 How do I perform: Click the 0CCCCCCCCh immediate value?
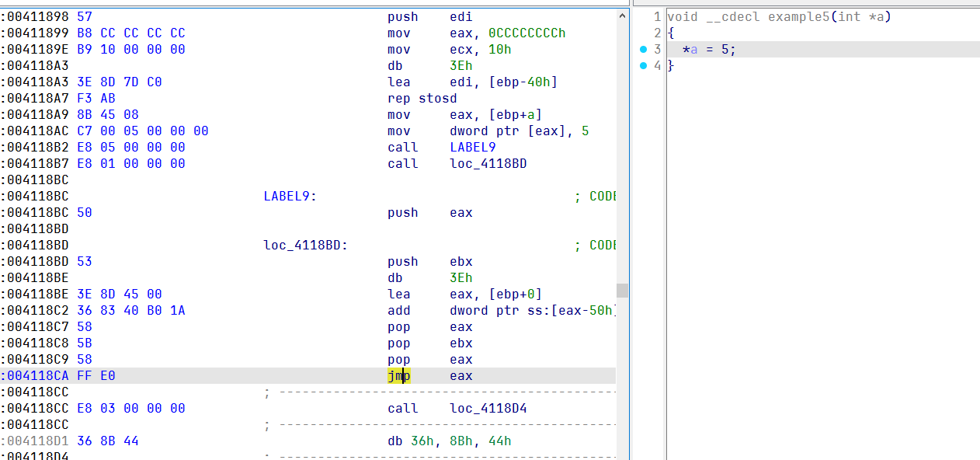click(x=526, y=33)
